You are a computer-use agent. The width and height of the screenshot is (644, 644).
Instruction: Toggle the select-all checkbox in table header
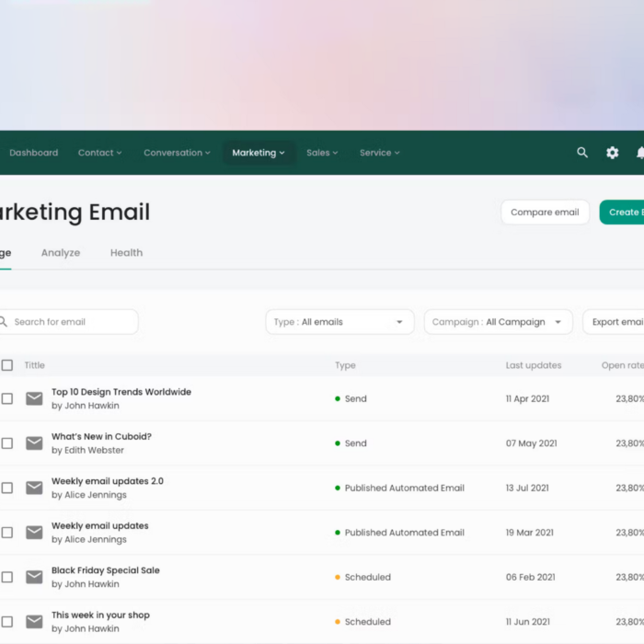pos(7,365)
